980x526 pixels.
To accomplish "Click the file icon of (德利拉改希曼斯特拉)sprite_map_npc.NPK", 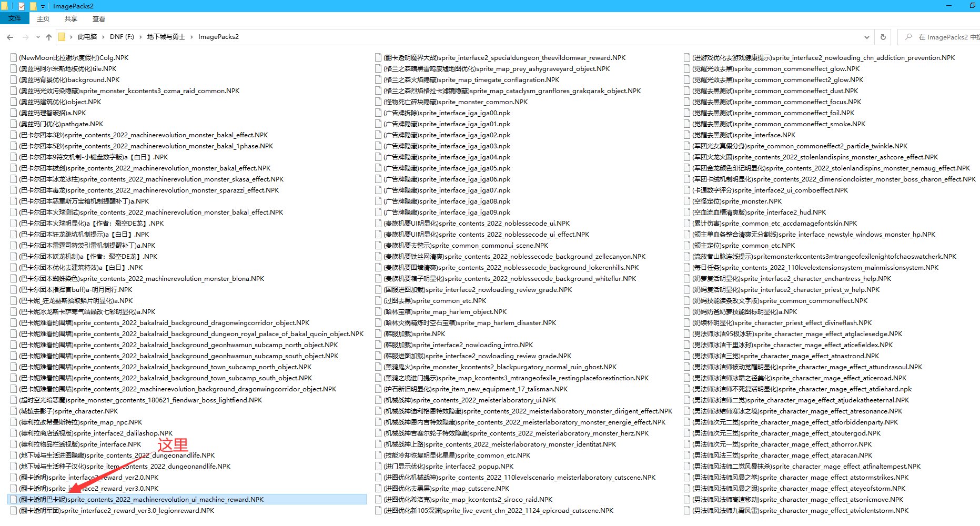I will pos(14,422).
